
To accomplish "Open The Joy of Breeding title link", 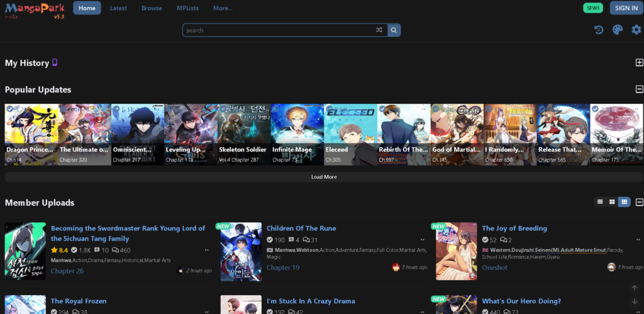I will pyautogui.click(x=514, y=228).
